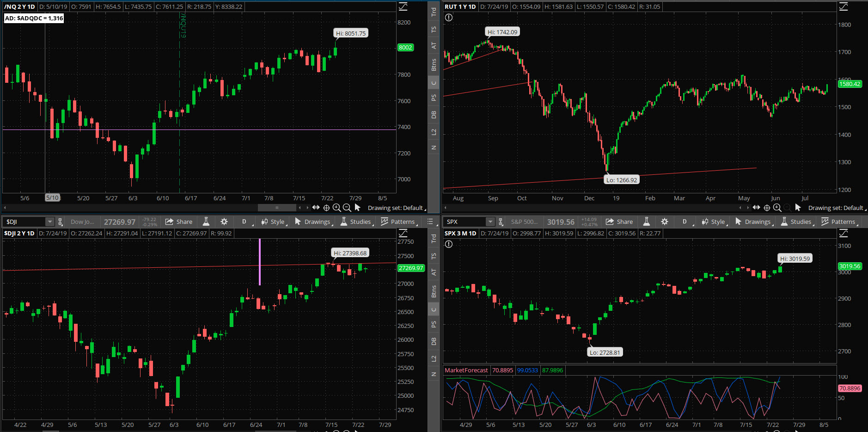Open Style dropdown in $DJI toolbar
Screen dimensions: 868x432
click(274, 222)
